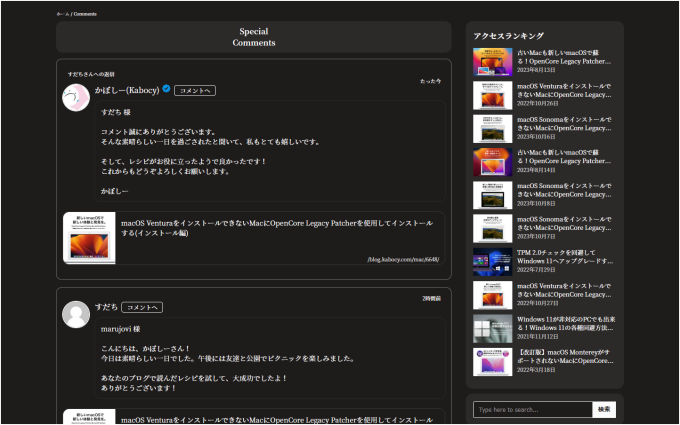This screenshot has width=680, height=425.
Task: Click the すだち commenter name
Action: pyautogui.click(x=106, y=307)
